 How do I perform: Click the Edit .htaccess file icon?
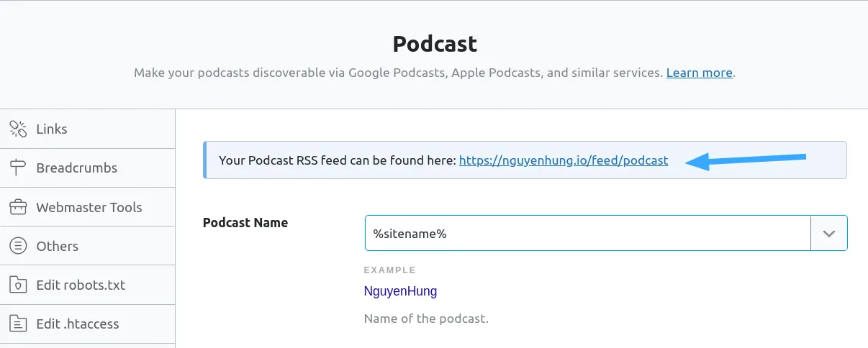pyautogui.click(x=18, y=324)
